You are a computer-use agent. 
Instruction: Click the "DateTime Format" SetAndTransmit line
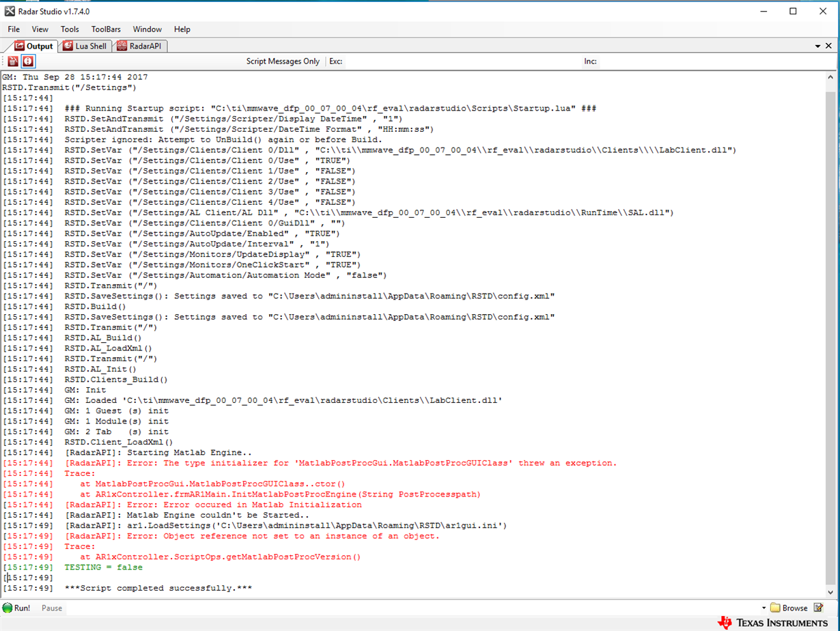click(249, 129)
